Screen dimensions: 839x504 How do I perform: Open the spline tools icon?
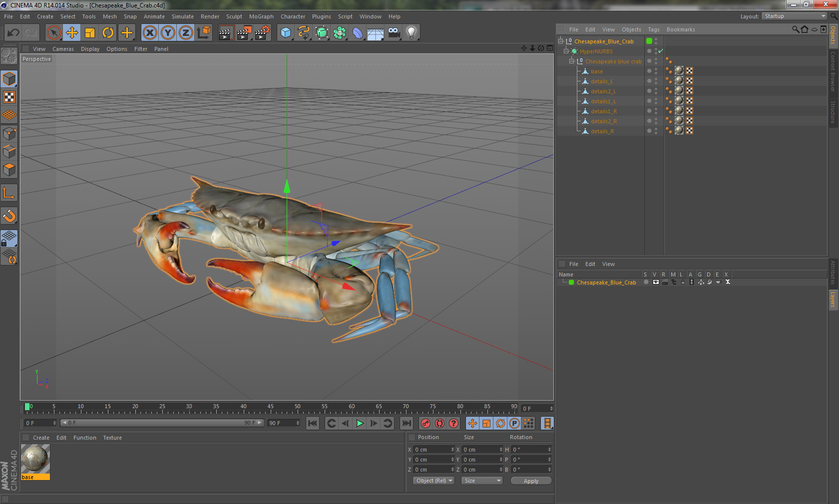[304, 33]
